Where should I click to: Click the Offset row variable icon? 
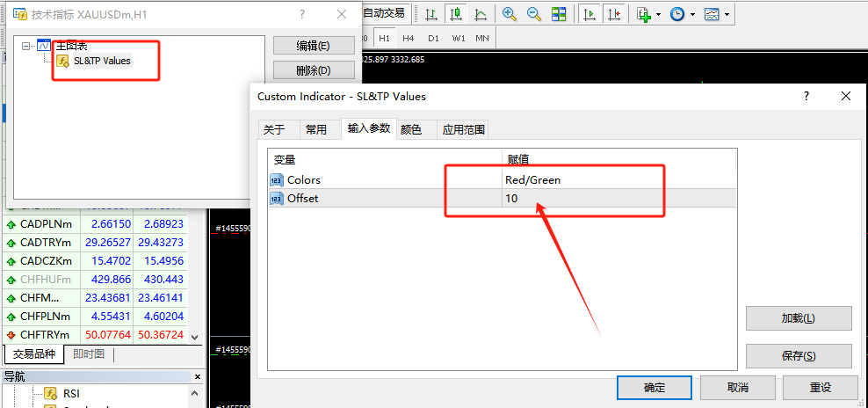[x=276, y=199]
